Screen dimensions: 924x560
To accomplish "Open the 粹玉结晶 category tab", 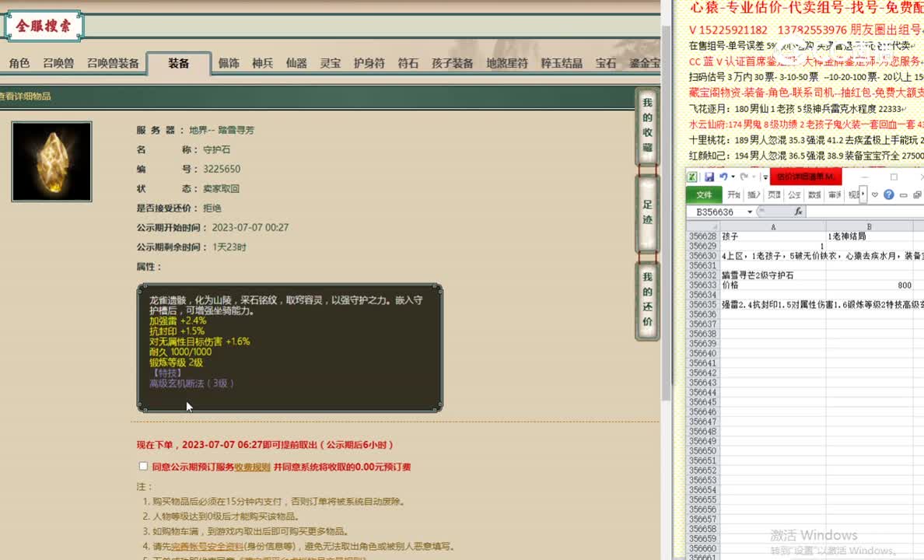I will point(562,63).
